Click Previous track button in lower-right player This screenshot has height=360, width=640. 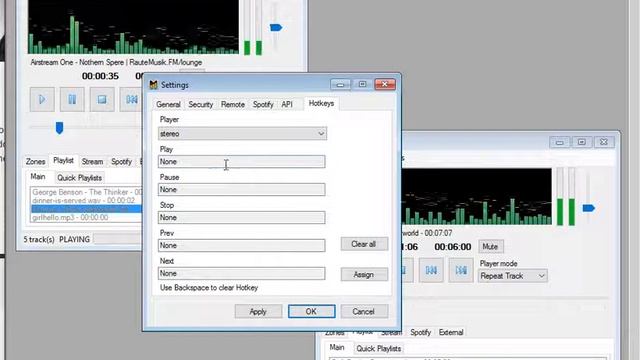431,270
